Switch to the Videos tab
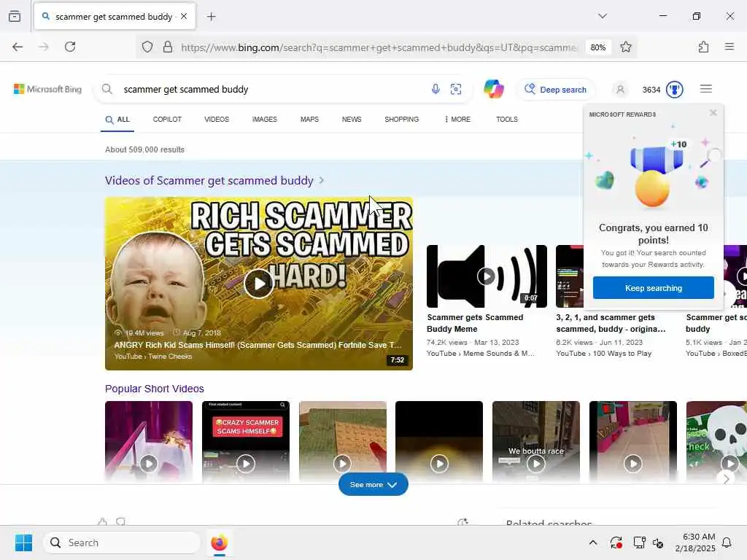747x560 pixels. [x=217, y=119]
